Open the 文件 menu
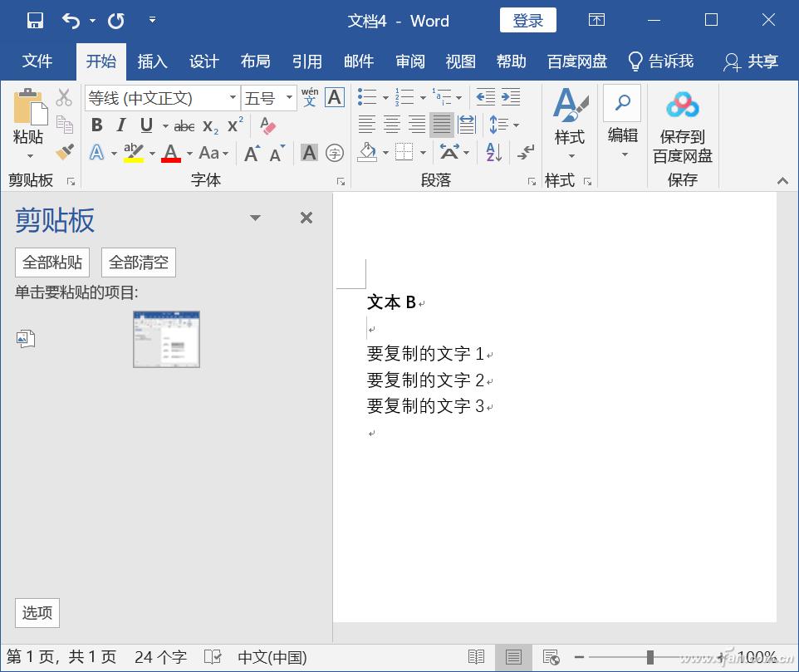The width and height of the screenshot is (799, 672). pos(37,61)
